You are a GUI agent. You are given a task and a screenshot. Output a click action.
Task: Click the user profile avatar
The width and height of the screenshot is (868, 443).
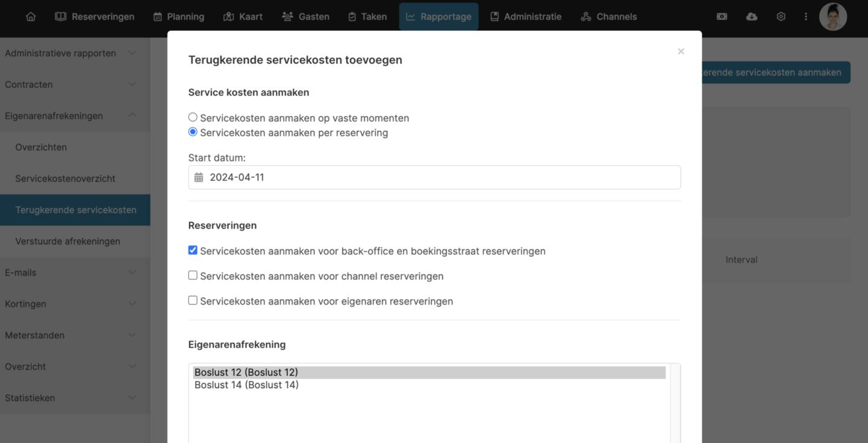point(832,17)
